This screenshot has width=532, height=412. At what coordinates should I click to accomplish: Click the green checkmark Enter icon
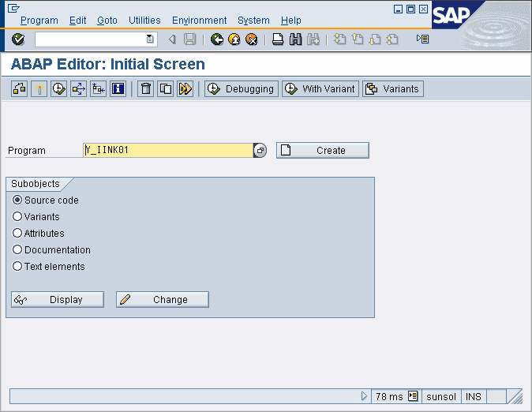click(x=18, y=39)
